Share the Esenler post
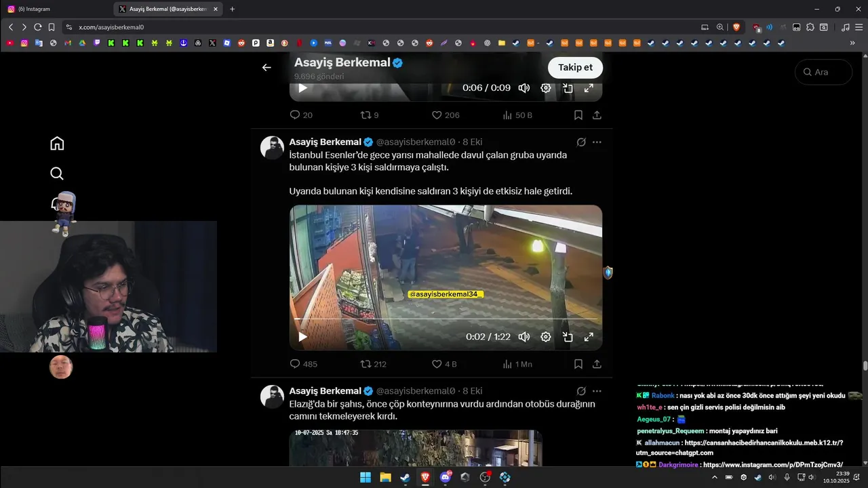The image size is (868, 488). (597, 364)
